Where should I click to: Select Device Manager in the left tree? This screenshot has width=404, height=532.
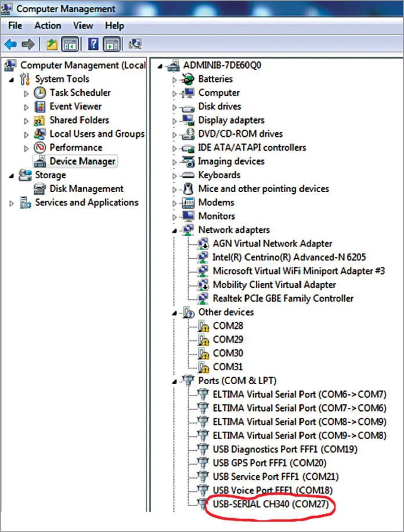[82, 161]
